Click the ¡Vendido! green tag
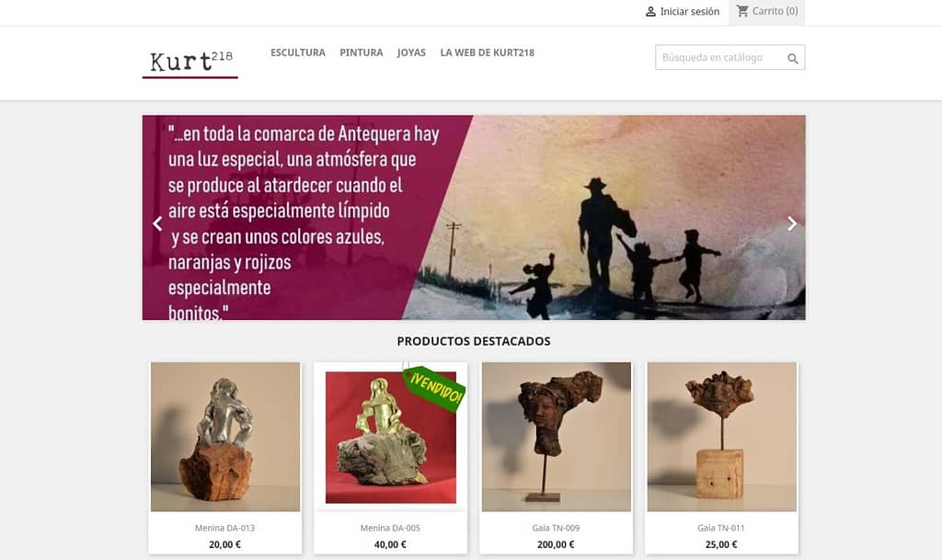The width and height of the screenshot is (942, 560). 434,388
